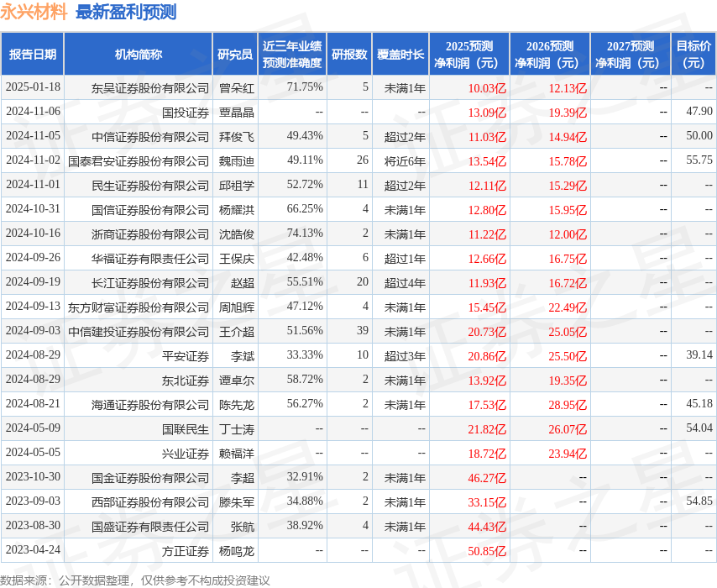The image size is (717, 588).
Task: Select the 机构简称 column header
Action: point(138,54)
